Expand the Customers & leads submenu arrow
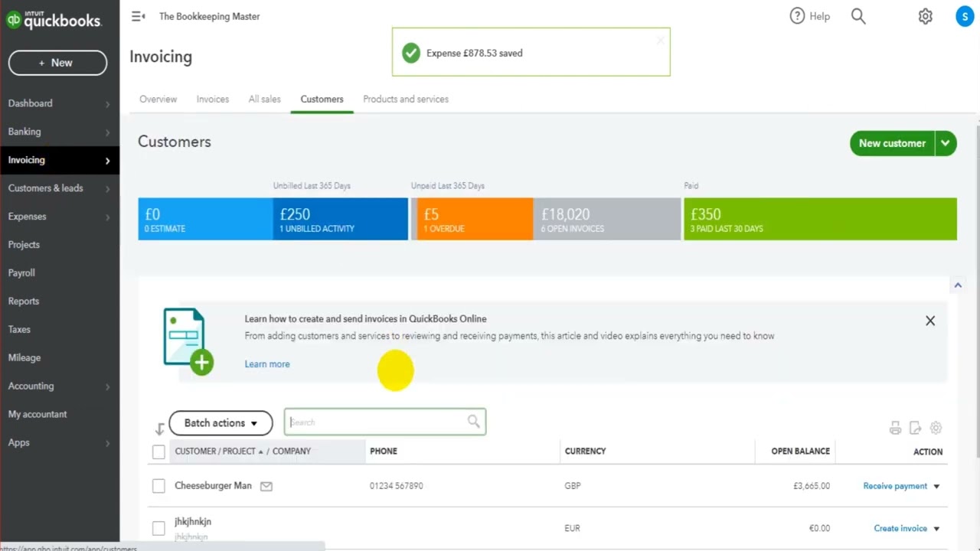The image size is (980, 551). pos(107,189)
